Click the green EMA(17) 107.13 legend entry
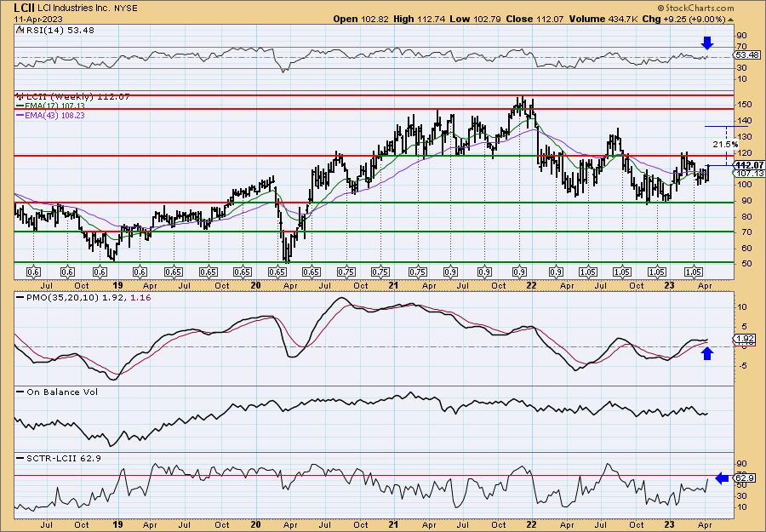 [51, 106]
